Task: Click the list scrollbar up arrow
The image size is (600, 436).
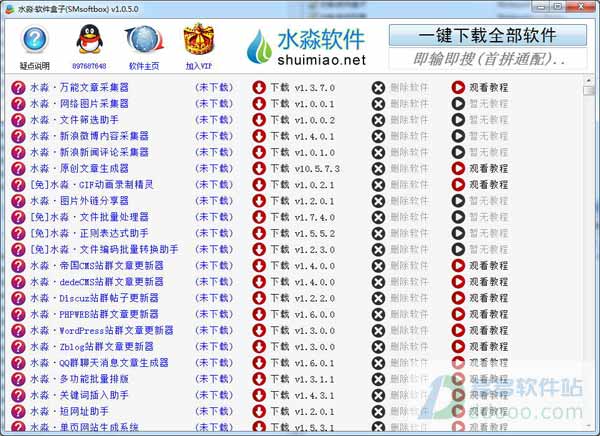Action: 589,80
